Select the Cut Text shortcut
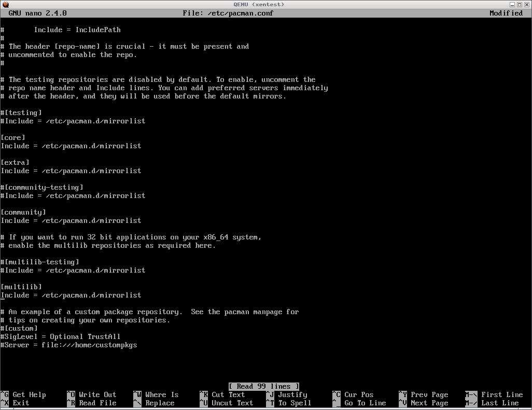 click(x=228, y=394)
